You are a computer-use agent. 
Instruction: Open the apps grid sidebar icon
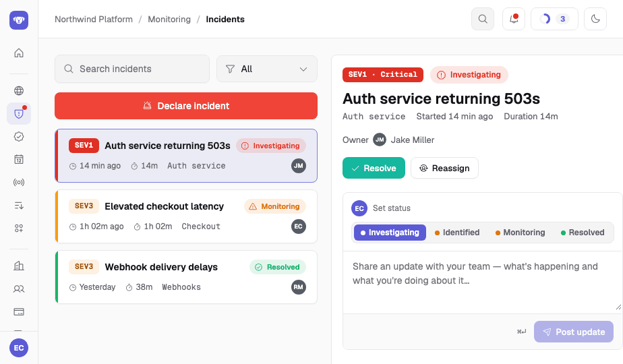(19, 228)
